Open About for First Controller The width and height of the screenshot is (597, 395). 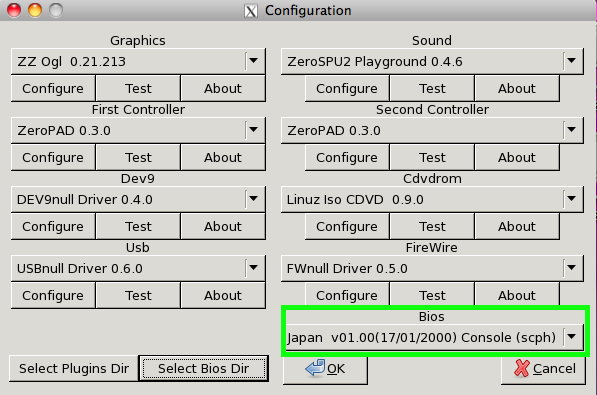[x=223, y=157]
